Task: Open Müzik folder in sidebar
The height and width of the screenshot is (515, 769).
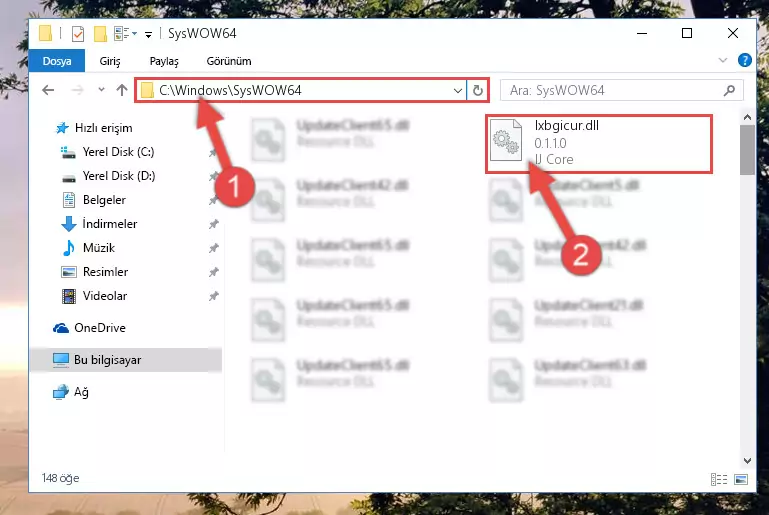Action: coord(88,248)
